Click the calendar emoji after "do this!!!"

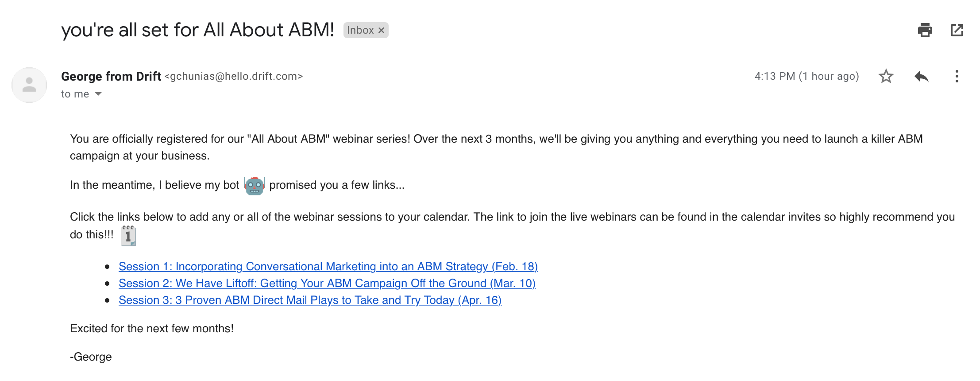(128, 235)
